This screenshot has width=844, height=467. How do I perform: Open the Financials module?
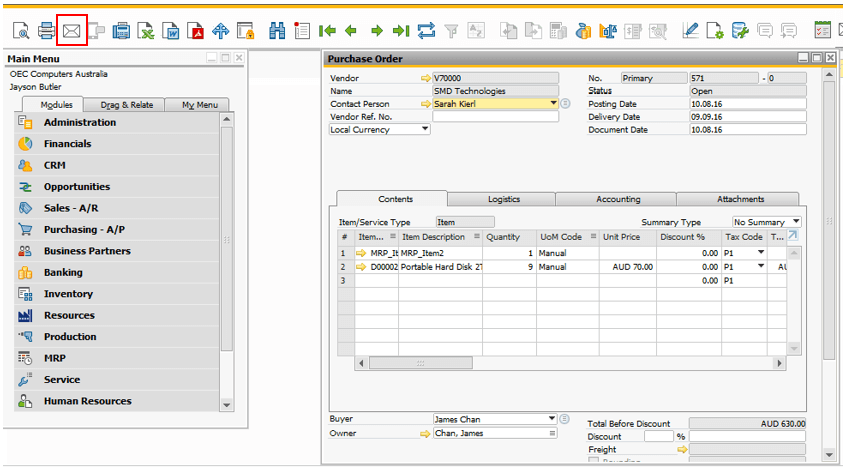point(117,144)
